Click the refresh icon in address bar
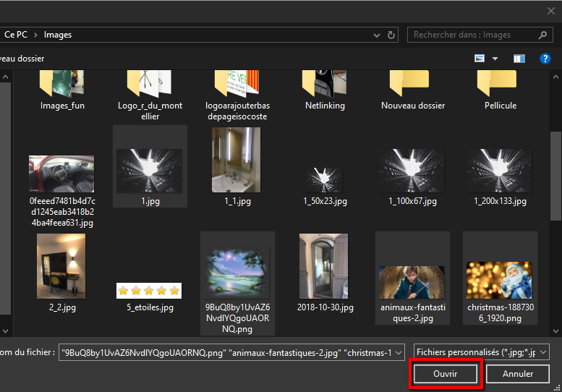 (x=391, y=35)
